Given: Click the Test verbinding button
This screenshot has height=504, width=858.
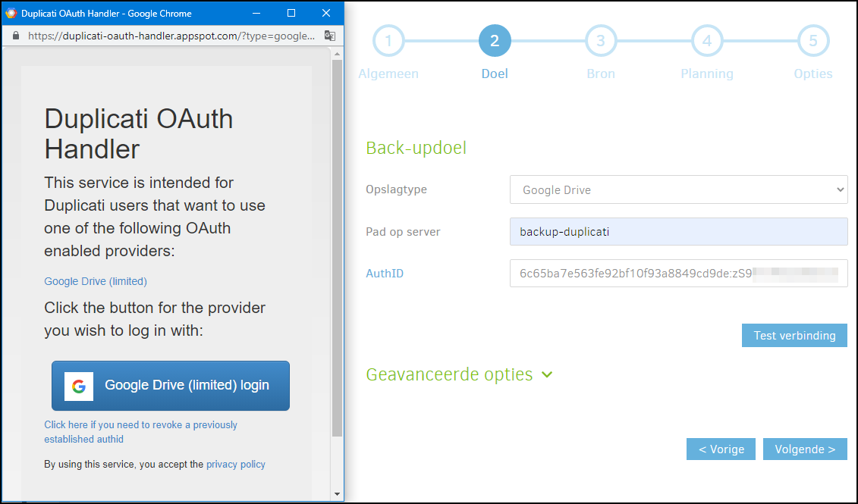Looking at the screenshot, I should 794,336.
